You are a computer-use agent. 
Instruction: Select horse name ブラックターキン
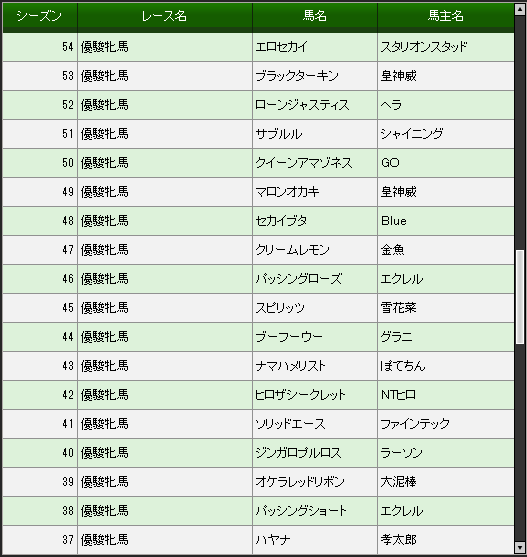pos(297,76)
